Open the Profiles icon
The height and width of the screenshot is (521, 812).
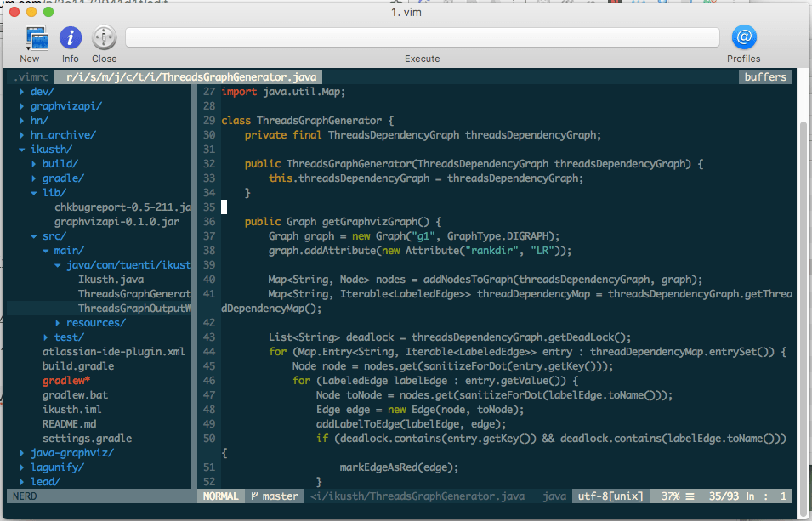point(743,38)
